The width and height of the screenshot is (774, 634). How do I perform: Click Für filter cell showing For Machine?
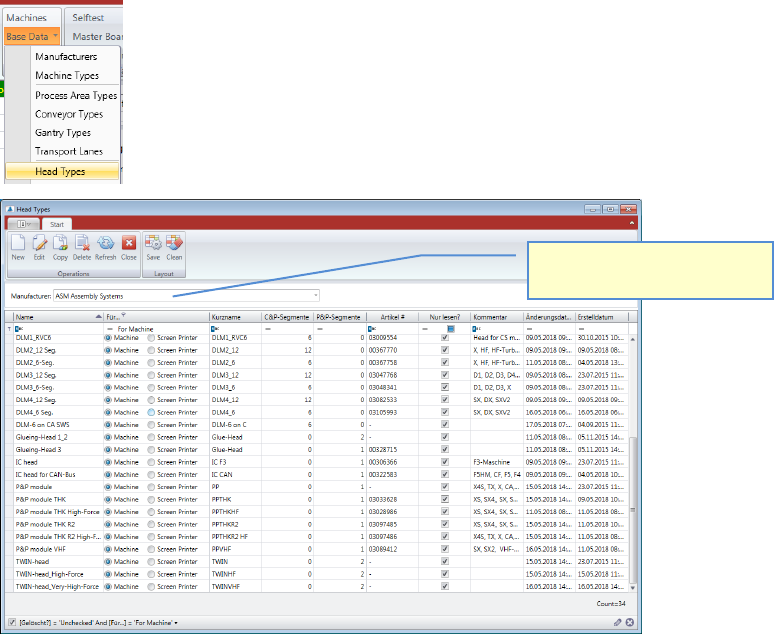[x=156, y=329]
